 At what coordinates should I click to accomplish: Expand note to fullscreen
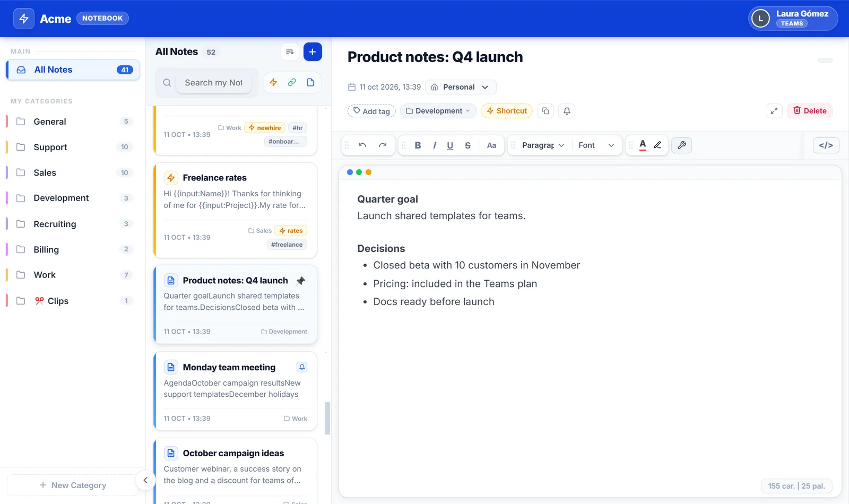click(x=774, y=111)
